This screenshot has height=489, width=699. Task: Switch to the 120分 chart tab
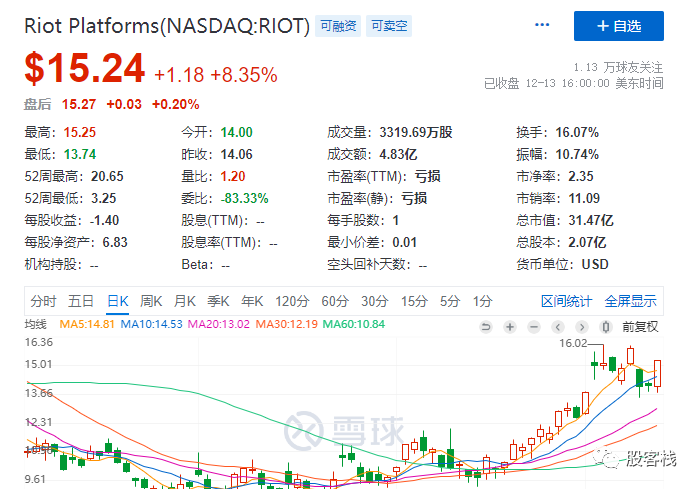point(292,301)
